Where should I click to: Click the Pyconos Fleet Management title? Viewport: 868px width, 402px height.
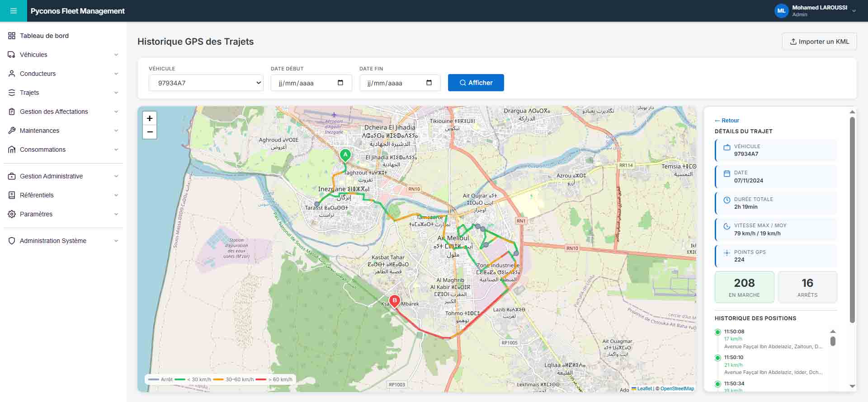[x=78, y=11]
